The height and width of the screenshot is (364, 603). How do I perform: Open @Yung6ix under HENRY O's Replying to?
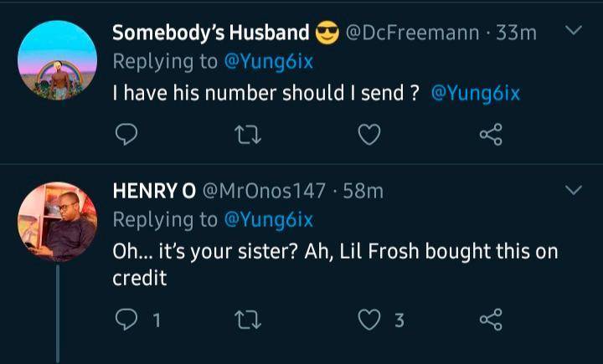[x=269, y=220]
